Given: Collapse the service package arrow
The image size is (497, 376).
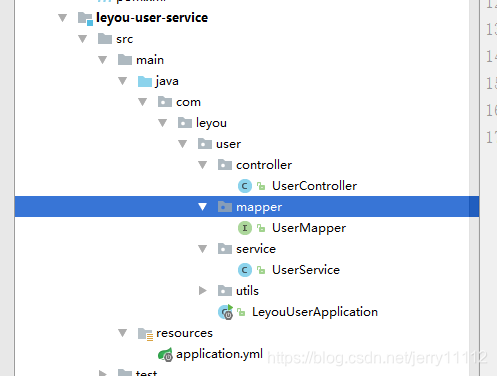Looking at the screenshot, I should tap(202, 249).
